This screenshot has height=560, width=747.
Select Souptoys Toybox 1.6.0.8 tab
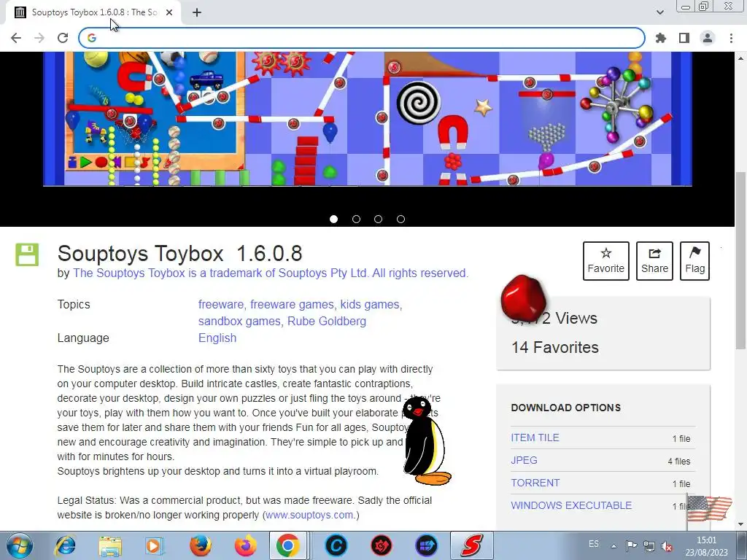pos(93,13)
